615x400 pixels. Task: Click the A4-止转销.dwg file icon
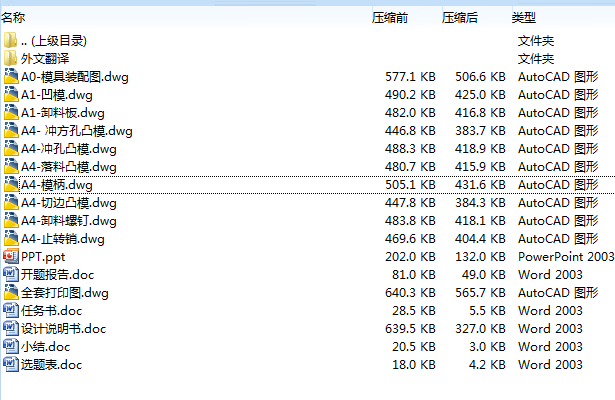[11, 238]
